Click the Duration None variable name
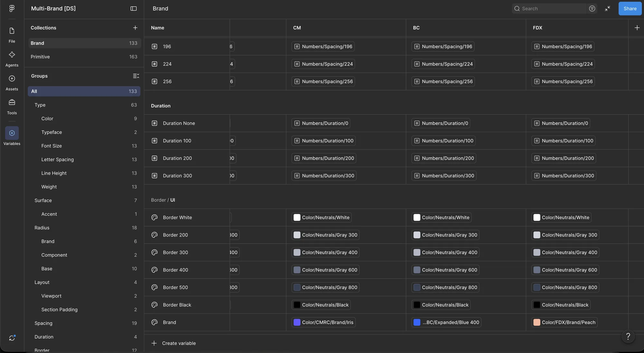The height and width of the screenshot is (353, 644). click(x=179, y=123)
